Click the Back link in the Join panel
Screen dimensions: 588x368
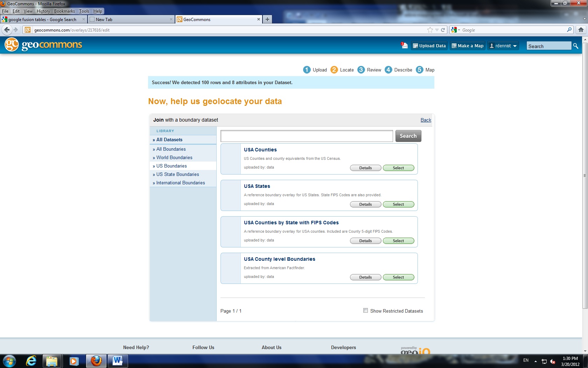click(x=426, y=120)
